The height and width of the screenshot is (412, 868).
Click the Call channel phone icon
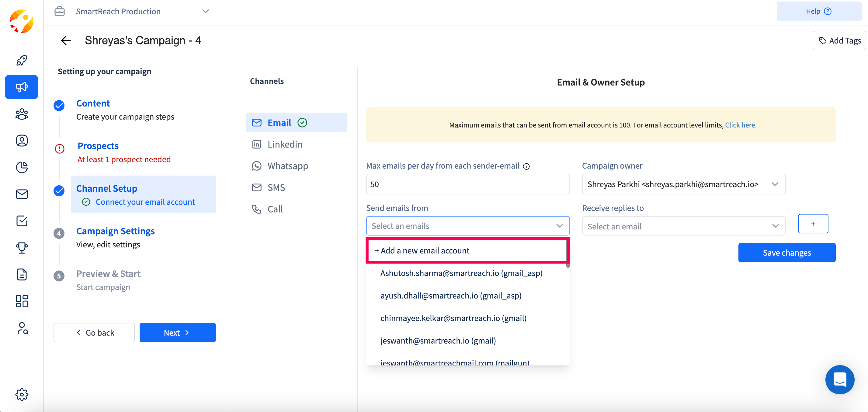[x=256, y=209]
